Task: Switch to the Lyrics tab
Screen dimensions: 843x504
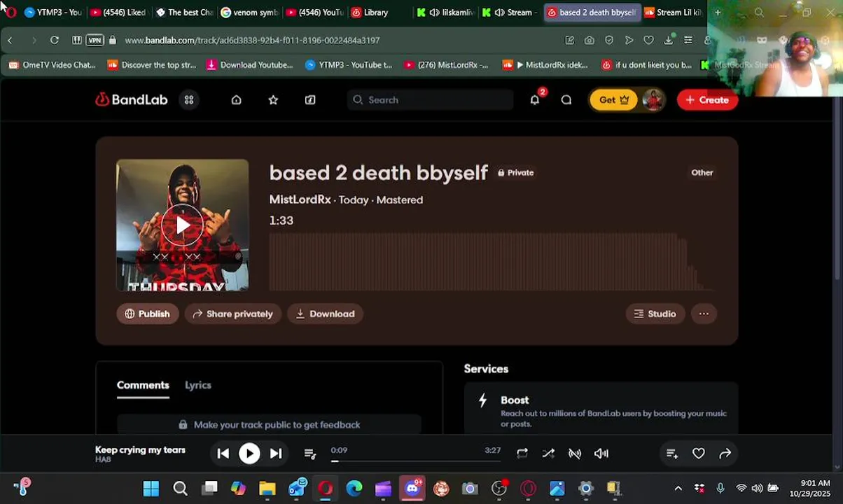Action: (x=198, y=385)
